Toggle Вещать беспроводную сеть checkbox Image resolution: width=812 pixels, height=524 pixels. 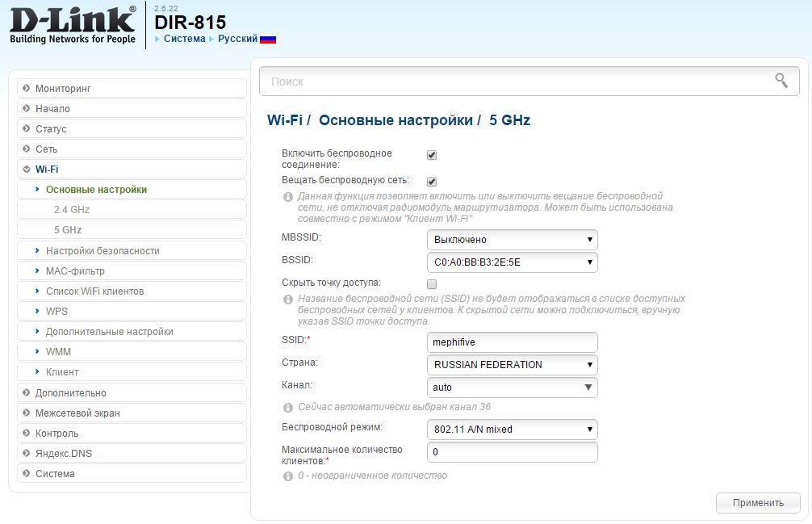[432, 182]
